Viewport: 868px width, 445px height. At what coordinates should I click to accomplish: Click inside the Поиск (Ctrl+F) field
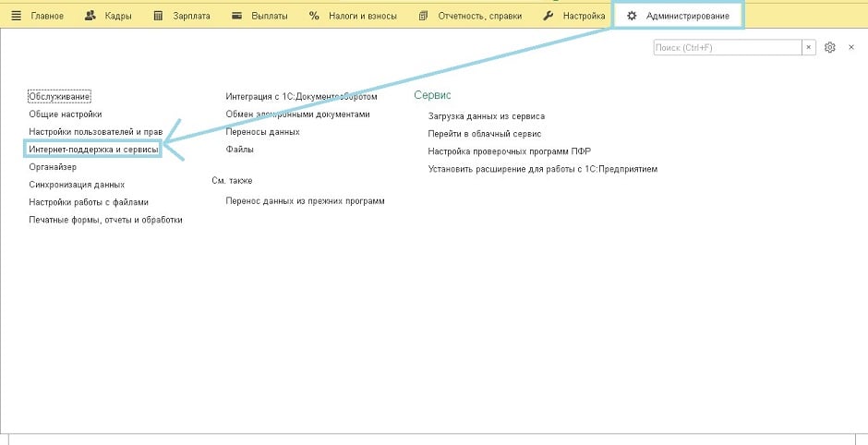point(728,48)
